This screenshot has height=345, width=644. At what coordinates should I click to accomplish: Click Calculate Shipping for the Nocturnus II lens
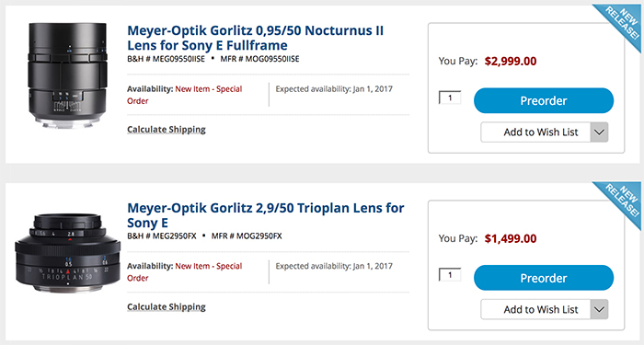(x=167, y=130)
